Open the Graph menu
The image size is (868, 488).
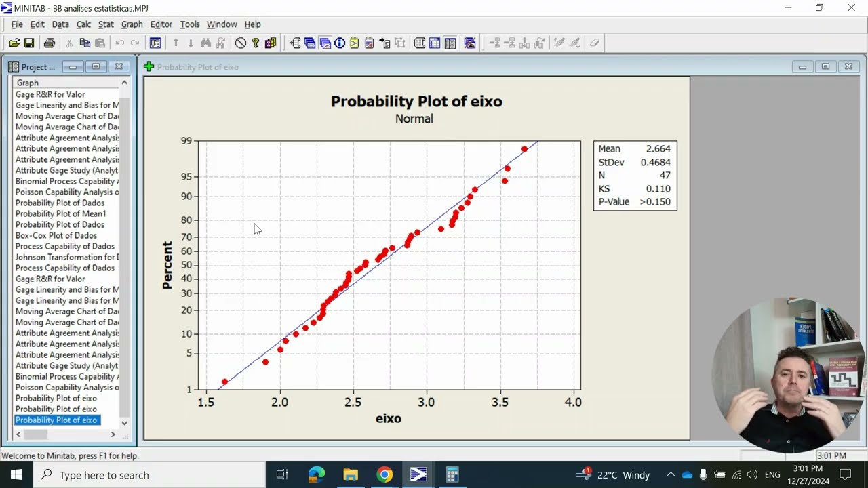(132, 24)
